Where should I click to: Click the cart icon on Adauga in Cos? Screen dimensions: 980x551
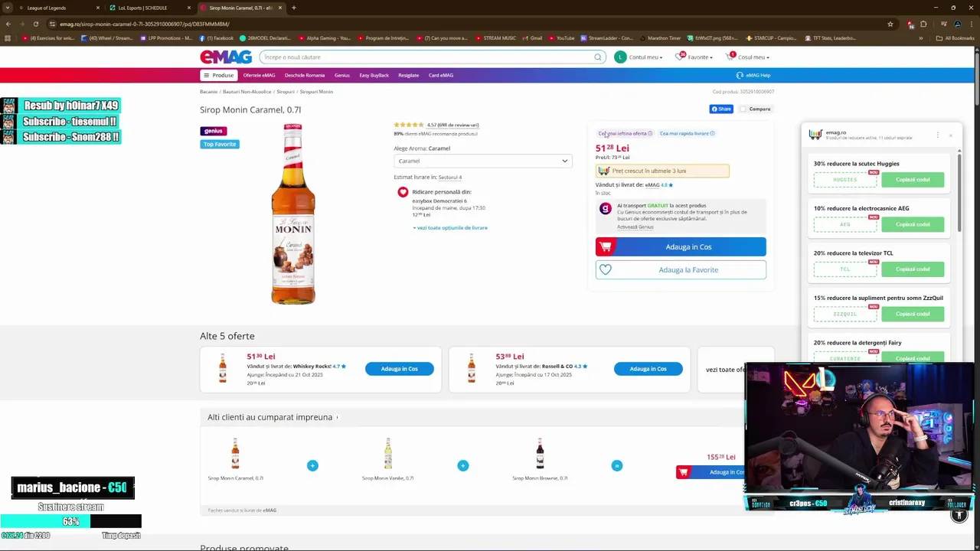pyautogui.click(x=606, y=246)
